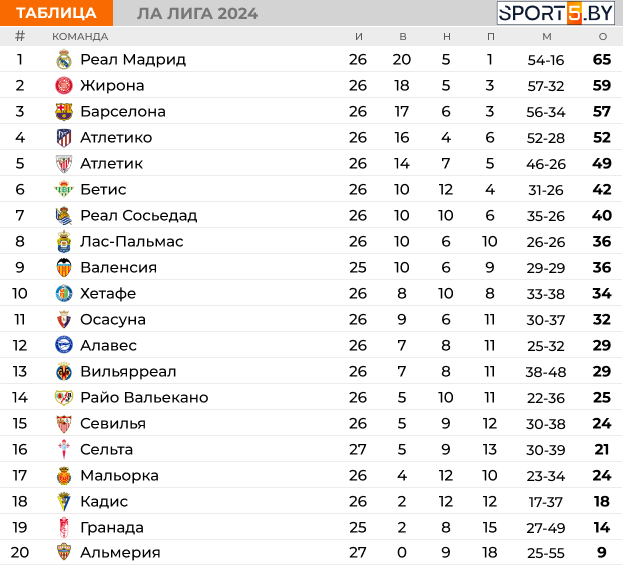Screen dimensions: 623x565
Task: Open the Лас-Пальмас team name
Action: click(x=132, y=242)
